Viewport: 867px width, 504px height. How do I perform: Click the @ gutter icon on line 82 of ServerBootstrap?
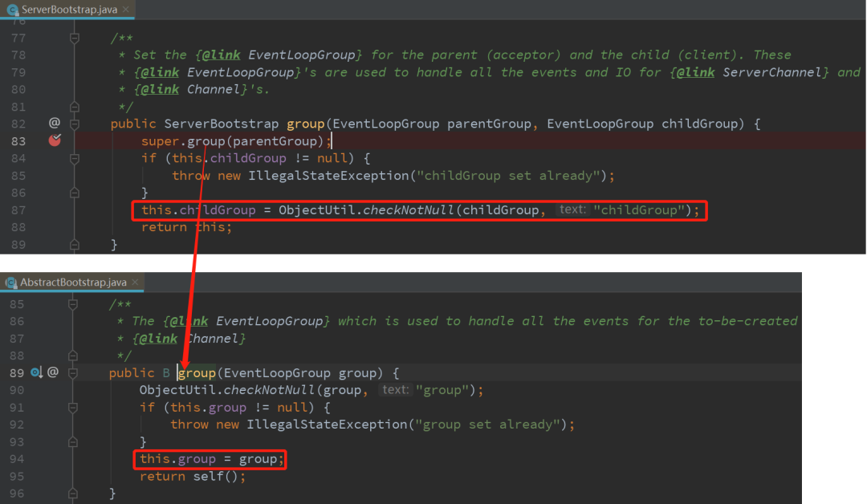(x=55, y=123)
